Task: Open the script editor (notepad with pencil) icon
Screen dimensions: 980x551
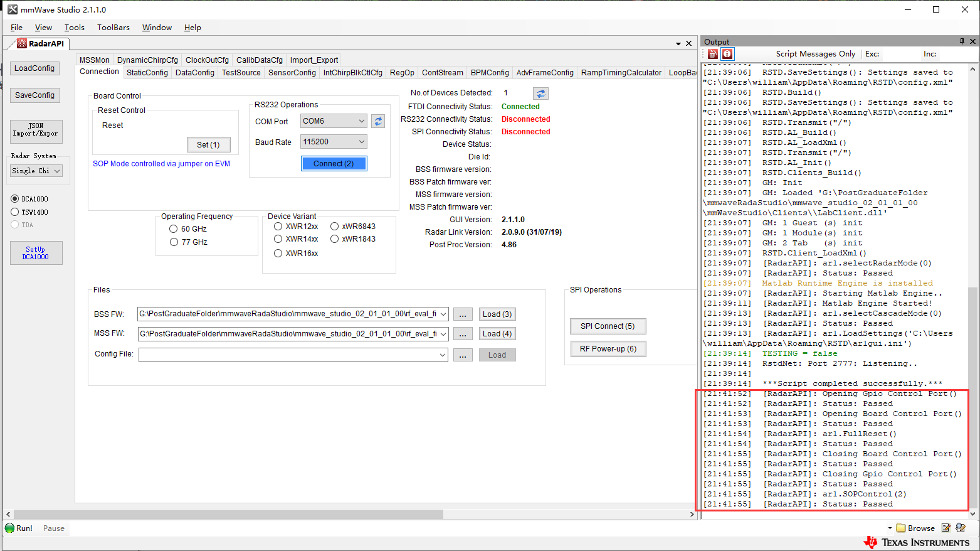Action: (x=946, y=528)
